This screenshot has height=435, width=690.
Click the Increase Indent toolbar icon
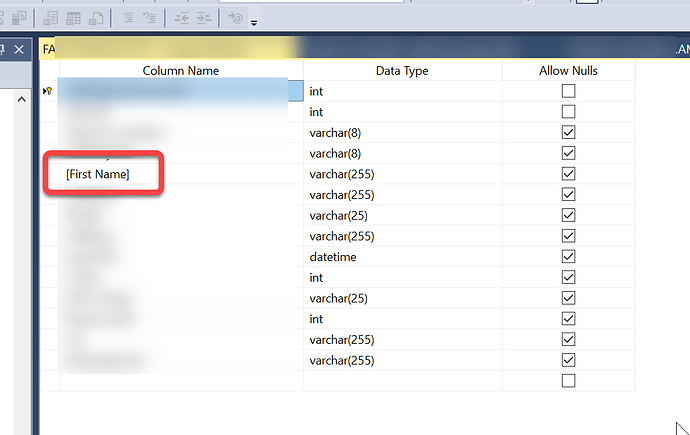[203, 18]
